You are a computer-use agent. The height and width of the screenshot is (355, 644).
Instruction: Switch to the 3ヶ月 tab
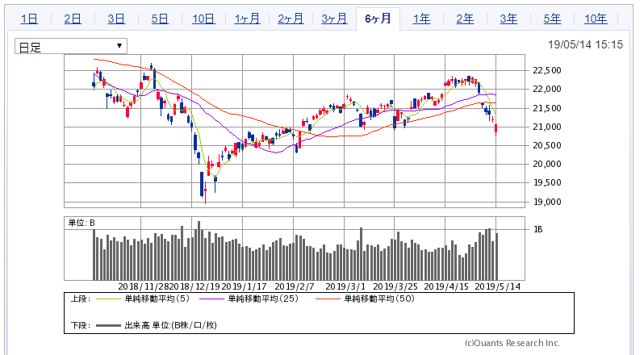tap(334, 19)
